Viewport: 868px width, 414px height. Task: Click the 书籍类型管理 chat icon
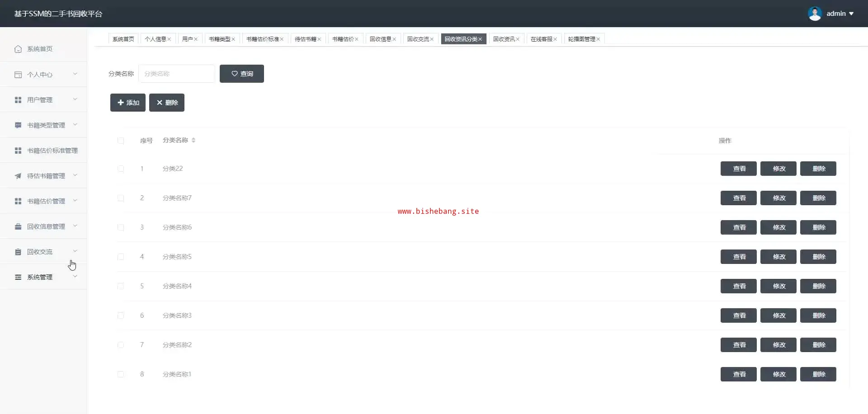point(18,125)
